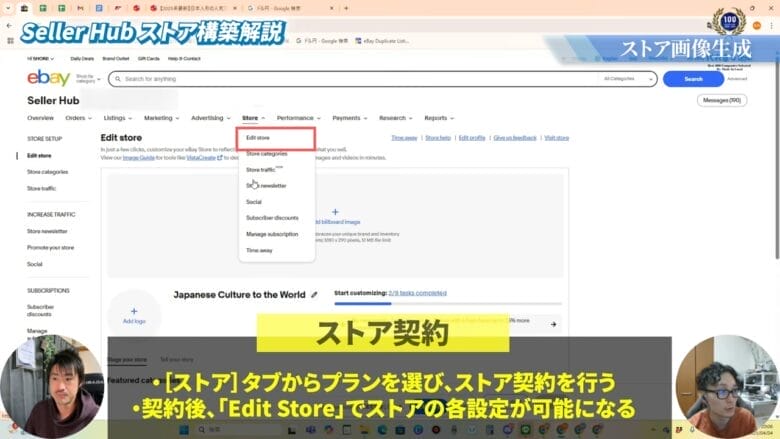Choose Manage subscription in Store dropdown
The height and width of the screenshot is (439, 780).
coord(272,234)
